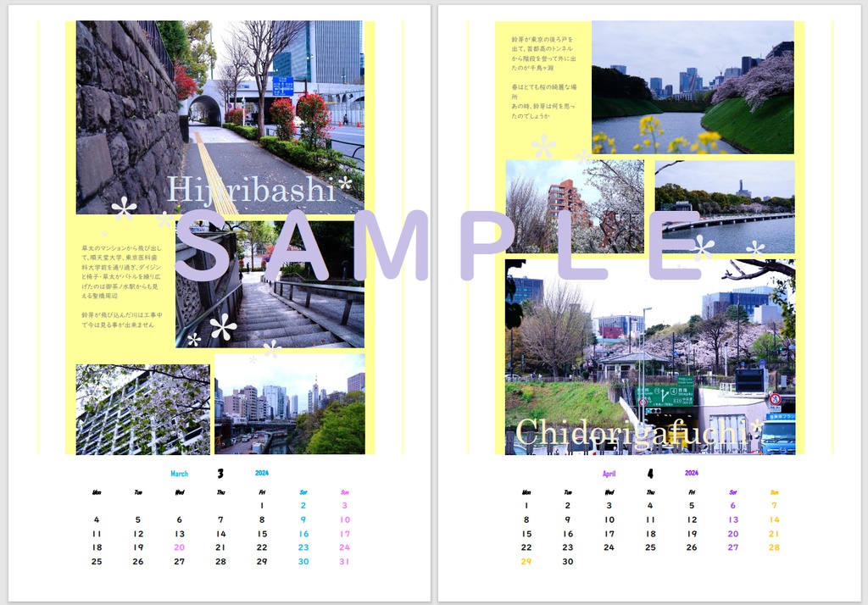
Task: Select the city skyline and river photo
Action: pos(290,404)
